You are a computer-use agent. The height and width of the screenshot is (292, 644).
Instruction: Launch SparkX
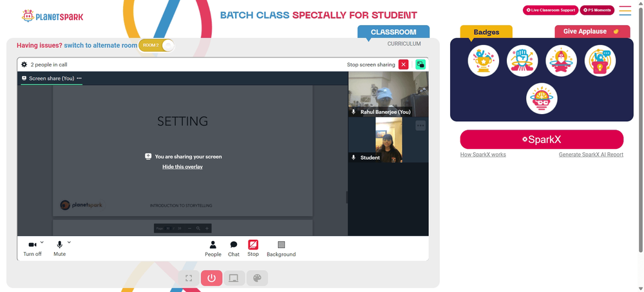click(x=542, y=139)
